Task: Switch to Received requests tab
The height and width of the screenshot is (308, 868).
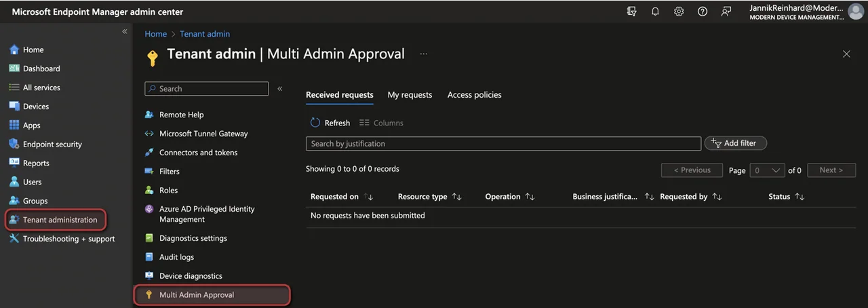Action: (340, 95)
